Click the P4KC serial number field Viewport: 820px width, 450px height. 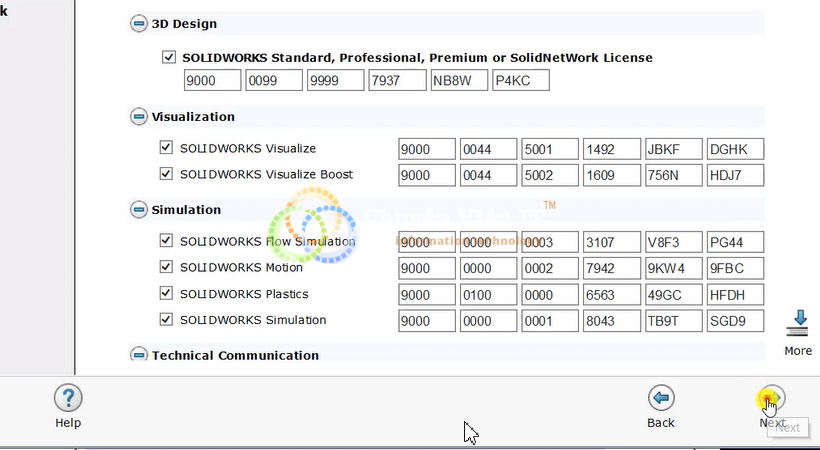pyautogui.click(x=520, y=80)
